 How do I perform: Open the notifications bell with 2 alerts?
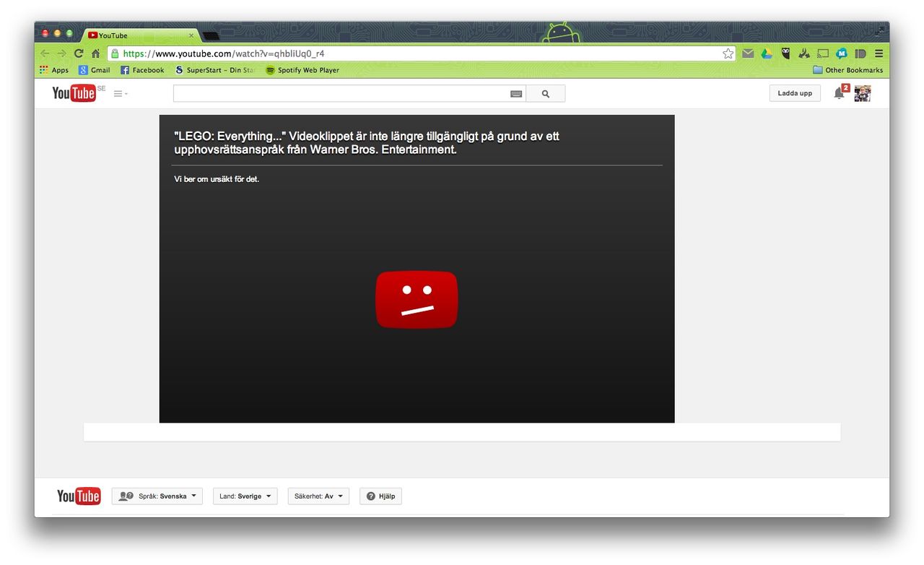coord(839,93)
